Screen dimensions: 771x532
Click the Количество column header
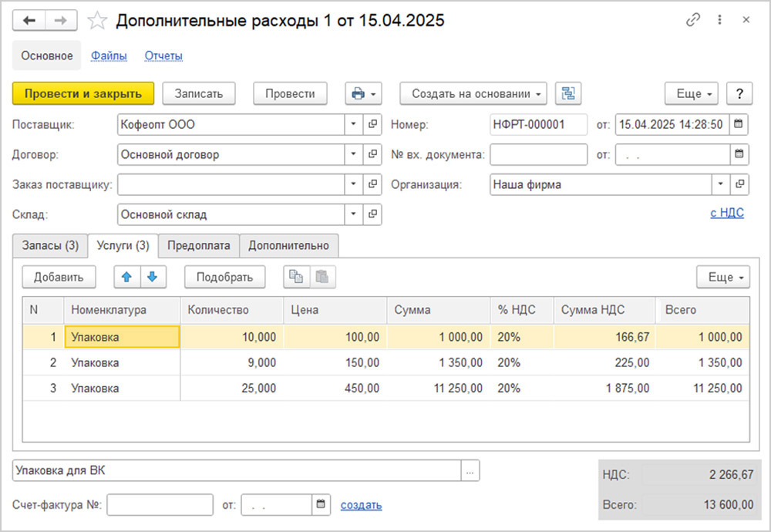pos(232,310)
